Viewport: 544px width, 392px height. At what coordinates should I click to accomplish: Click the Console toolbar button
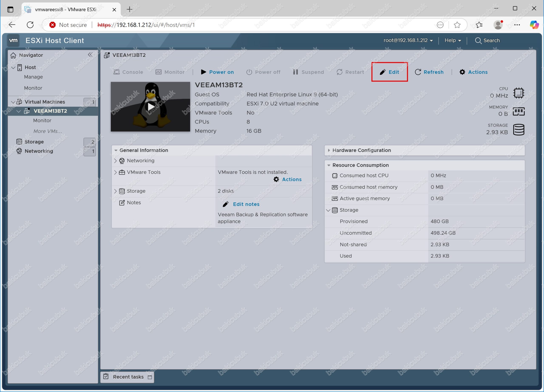(x=128, y=72)
